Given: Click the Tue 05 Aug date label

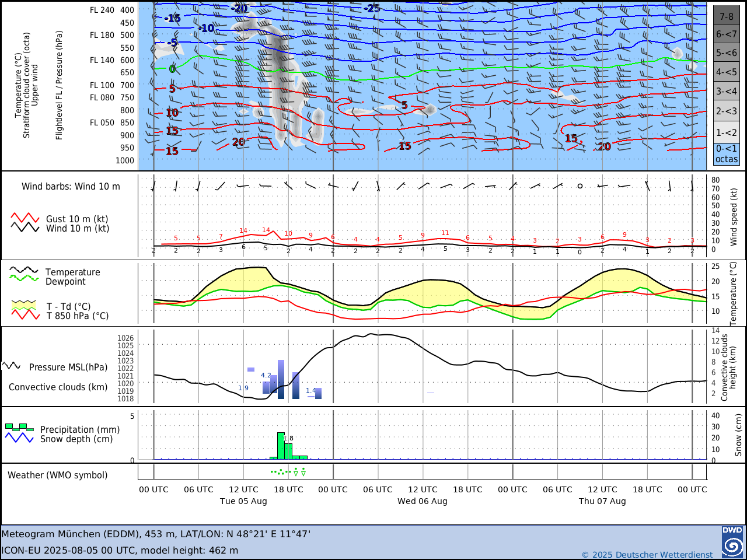Looking at the screenshot, I should click(x=243, y=501).
